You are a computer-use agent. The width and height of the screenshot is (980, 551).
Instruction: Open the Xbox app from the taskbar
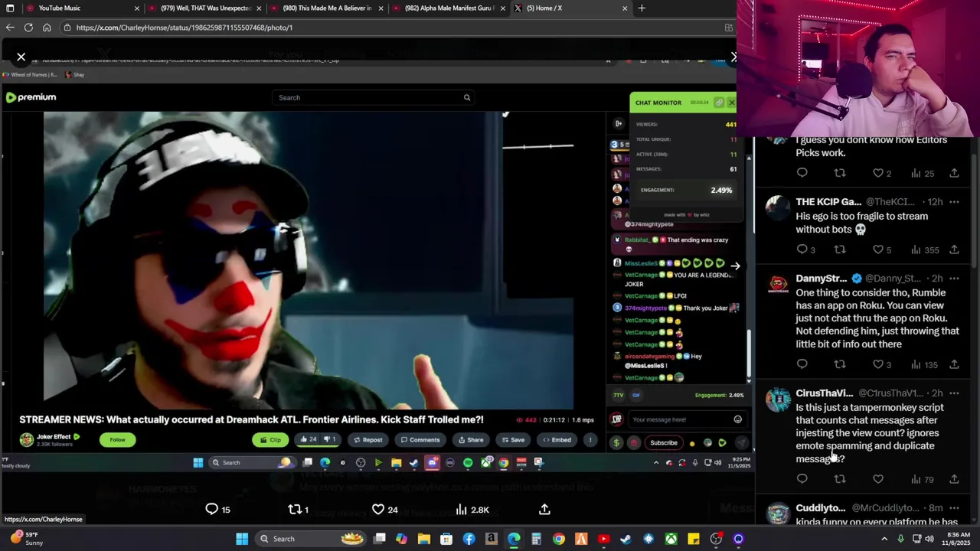click(x=671, y=539)
